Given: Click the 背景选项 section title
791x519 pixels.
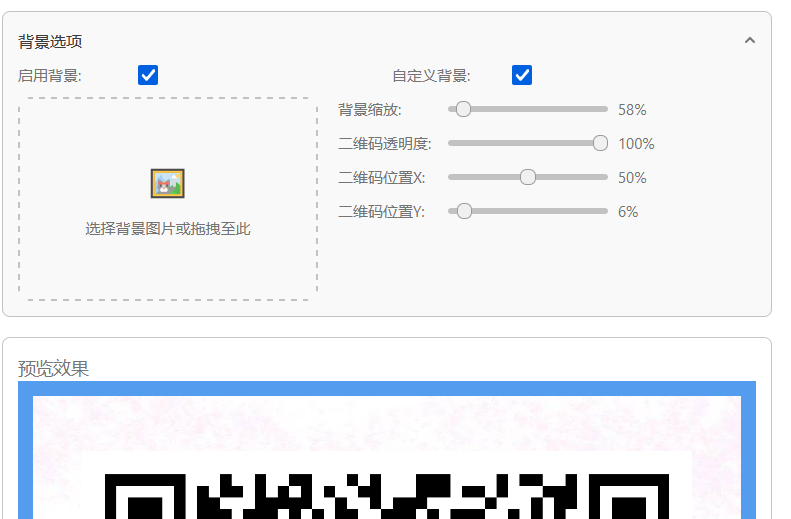Looking at the screenshot, I should click(50, 41).
